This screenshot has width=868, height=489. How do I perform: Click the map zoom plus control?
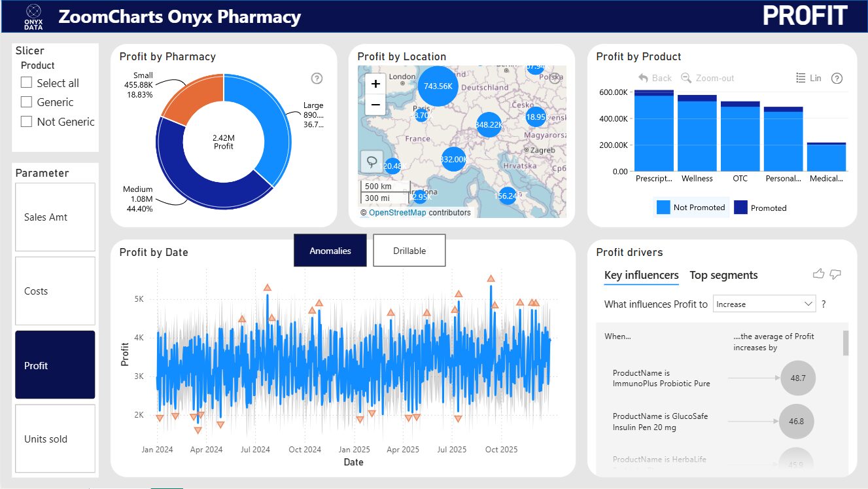pos(375,84)
